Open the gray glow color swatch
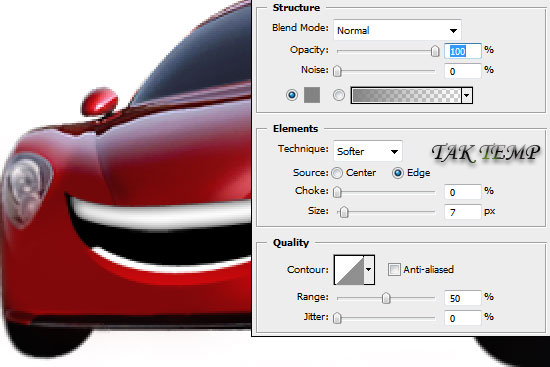Image resolution: width=550 pixels, height=367 pixels. (x=312, y=95)
